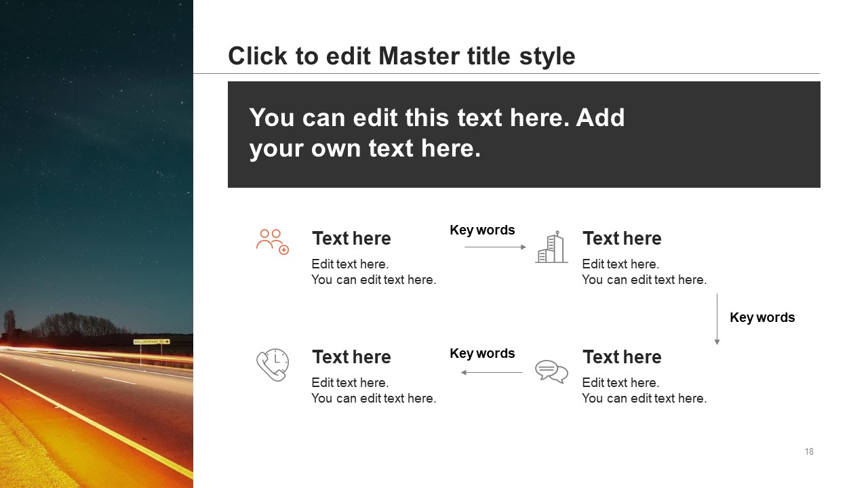Click 'Text here' heading beside building icon

coord(622,239)
